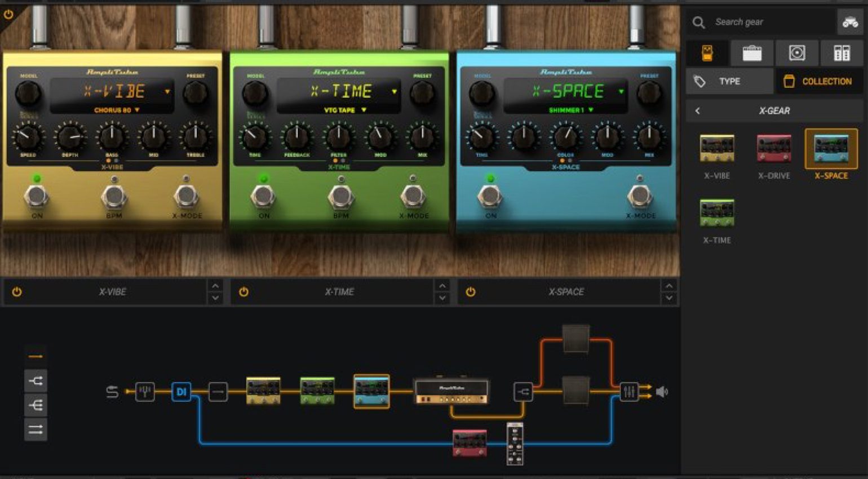868x479 pixels.
Task: Stomp the ON footswitch on X-VIBE pedal
Action: pyautogui.click(x=37, y=197)
